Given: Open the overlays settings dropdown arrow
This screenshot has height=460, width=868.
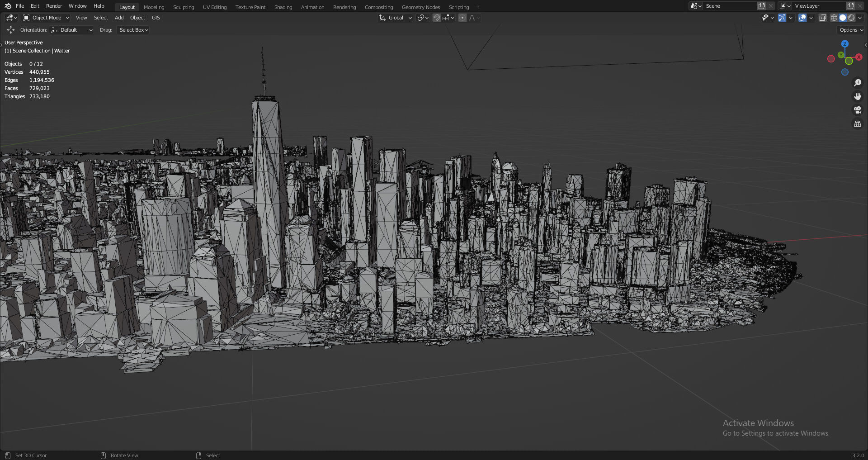Looking at the screenshot, I should [811, 18].
